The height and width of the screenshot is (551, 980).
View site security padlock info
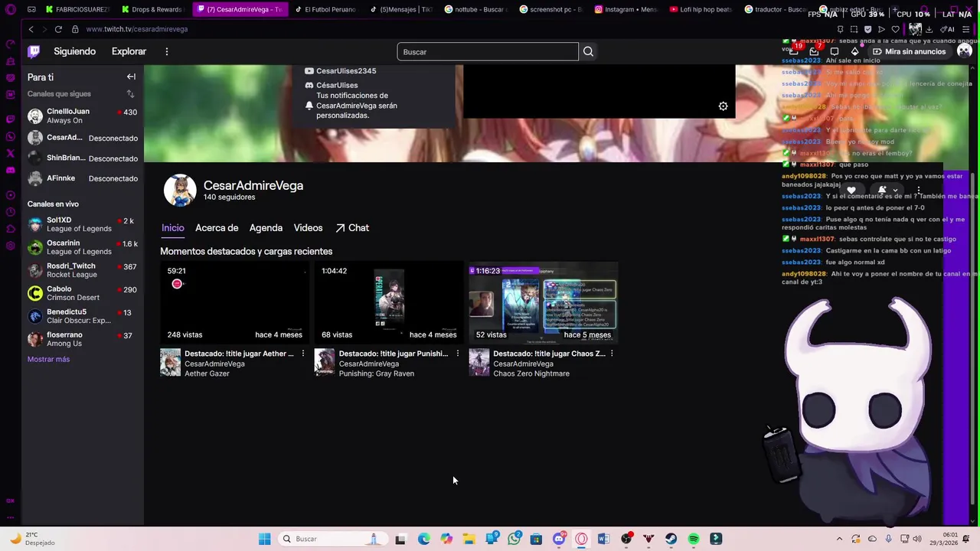[x=75, y=29]
